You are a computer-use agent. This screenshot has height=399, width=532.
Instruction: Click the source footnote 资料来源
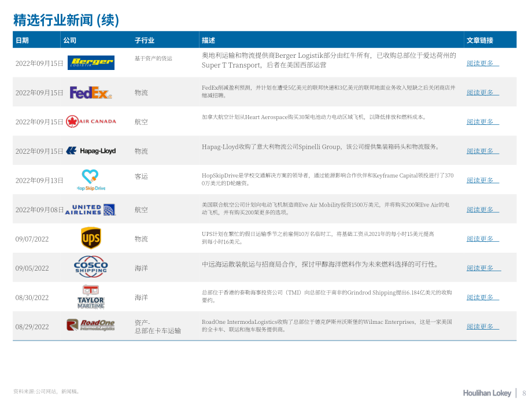click(x=46, y=391)
